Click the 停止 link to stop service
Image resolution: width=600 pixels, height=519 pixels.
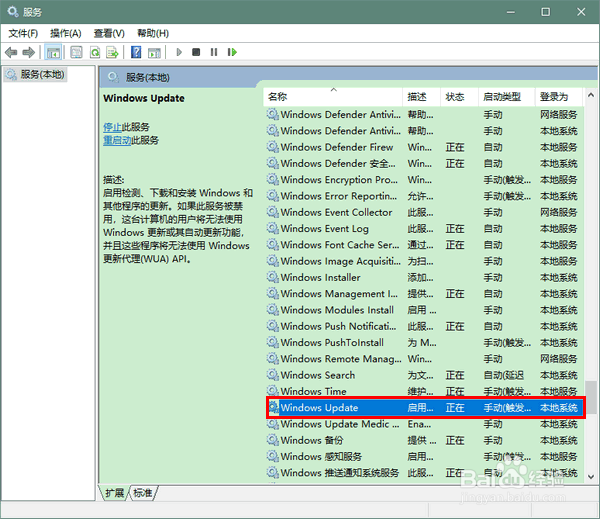point(112,127)
